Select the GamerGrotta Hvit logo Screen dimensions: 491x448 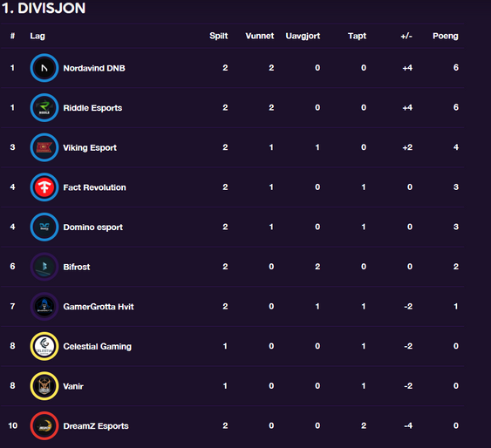pyautogui.click(x=44, y=306)
